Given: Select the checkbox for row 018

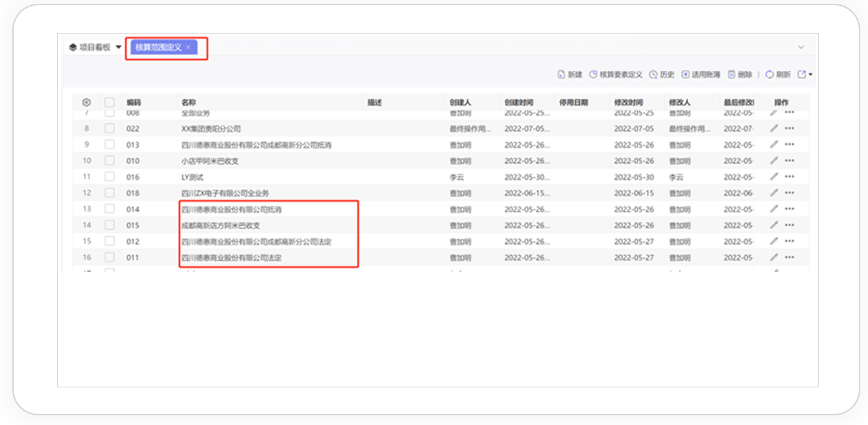Looking at the screenshot, I should point(110,193).
